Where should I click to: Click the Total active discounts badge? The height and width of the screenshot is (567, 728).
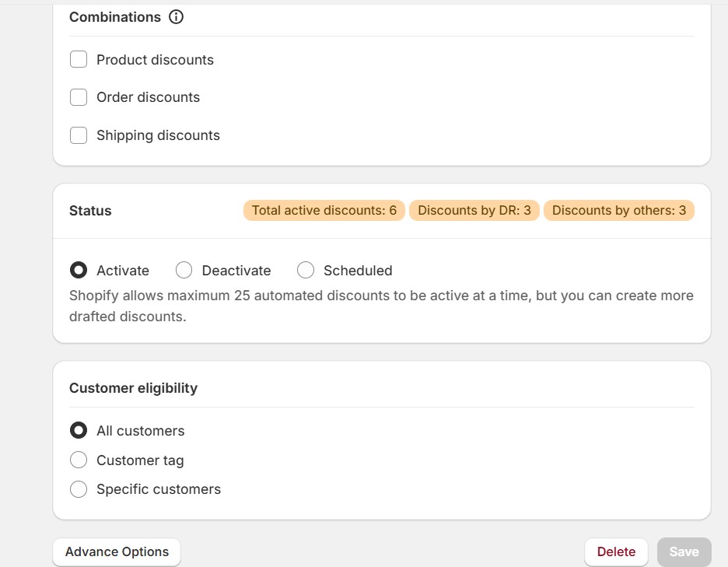pos(324,210)
